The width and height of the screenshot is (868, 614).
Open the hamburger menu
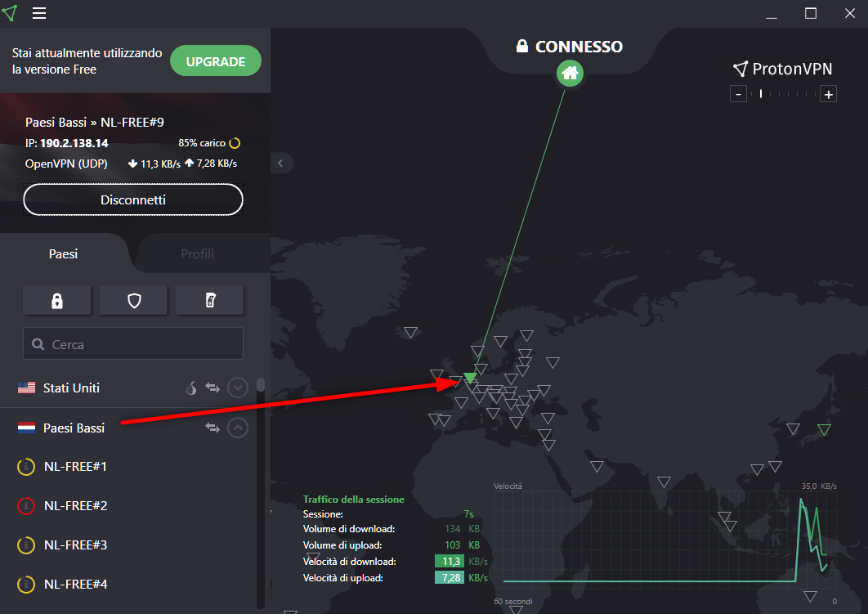point(38,13)
